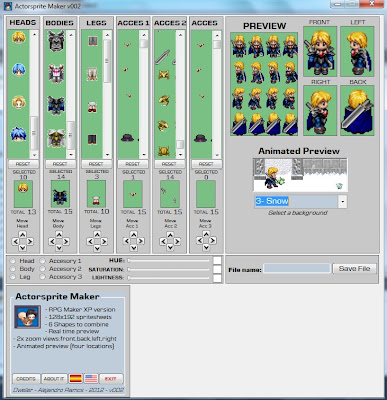The image size is (387, 400).
Task: Adjust the Saturation slider
Action: [169, 269]
